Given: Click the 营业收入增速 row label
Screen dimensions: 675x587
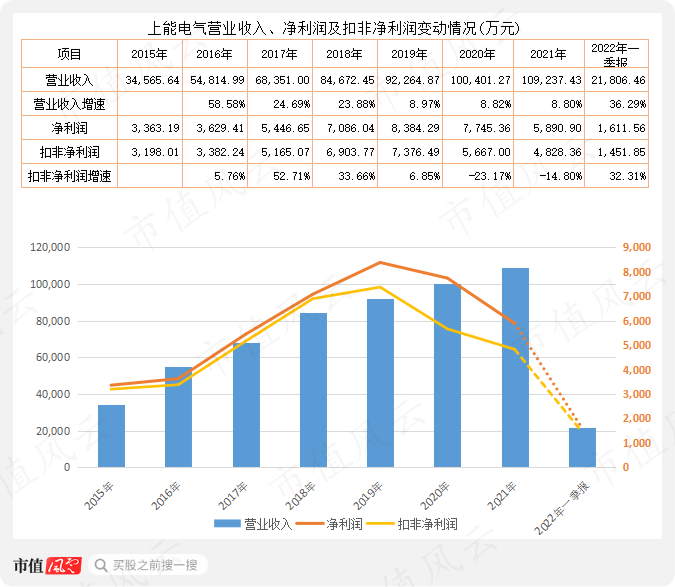Looking at the screenshot, I should tap(69, 104).
